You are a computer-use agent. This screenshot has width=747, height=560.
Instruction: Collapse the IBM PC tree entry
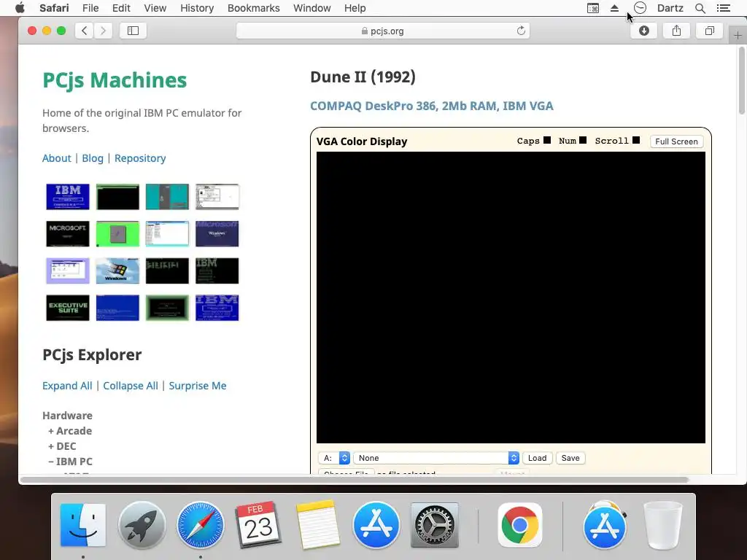pos(70,462)
